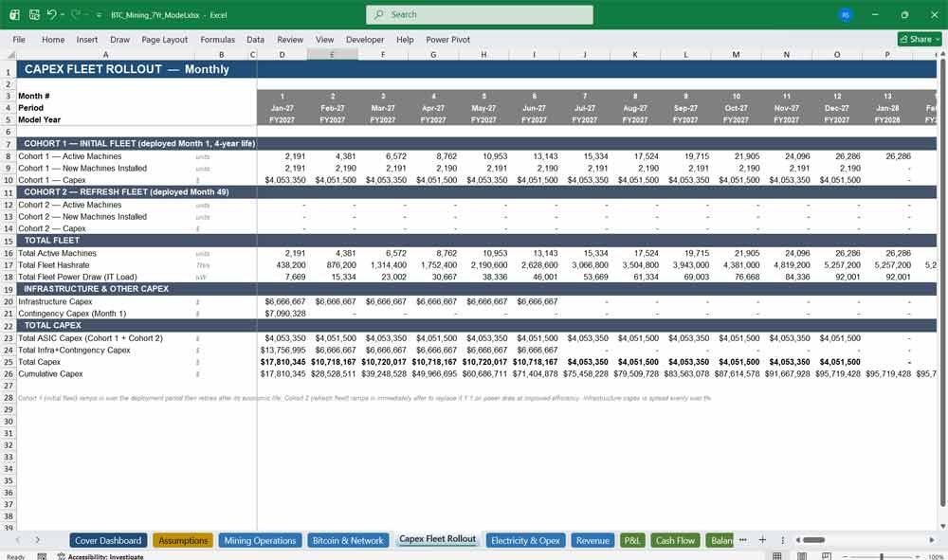This screenshot has width=948, height=560.
Task: Switch to the Home ribbon tab
Action: pyautogui.click(x=53, y=39)
